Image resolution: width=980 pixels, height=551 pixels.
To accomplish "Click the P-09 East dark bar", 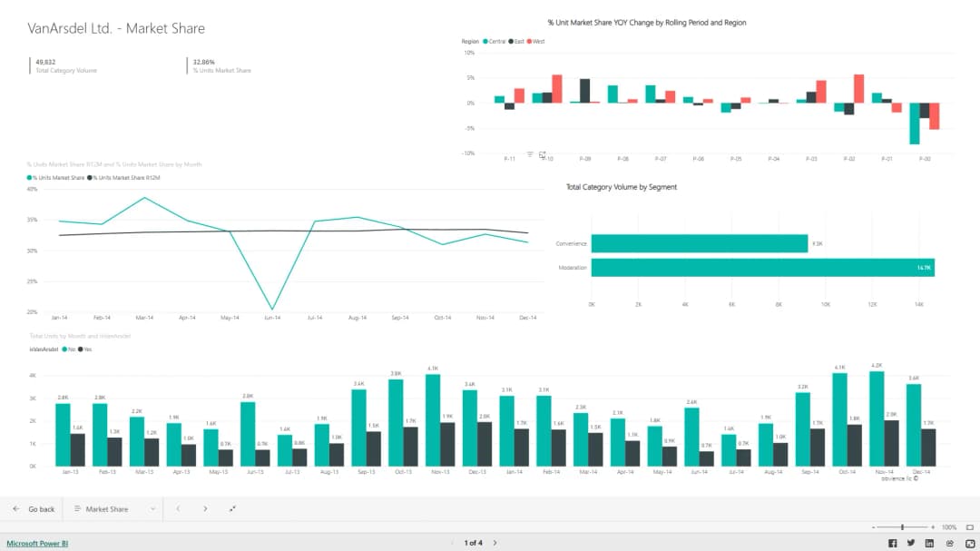I will coord(584,91).
